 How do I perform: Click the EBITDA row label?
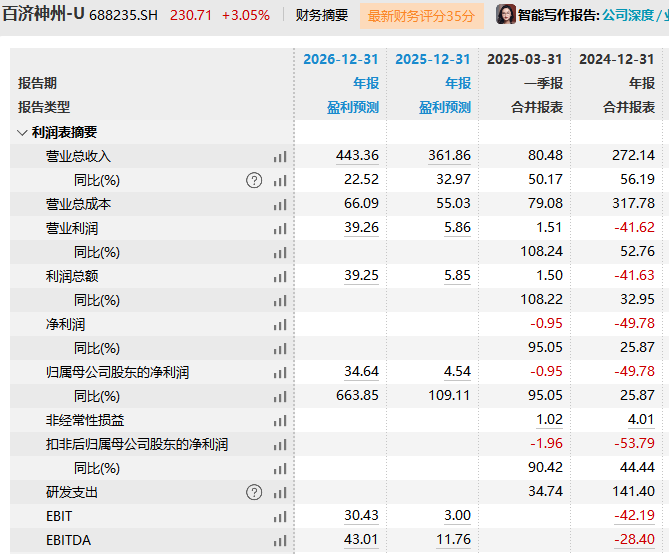pyautogui.click(x=68, y=540)
